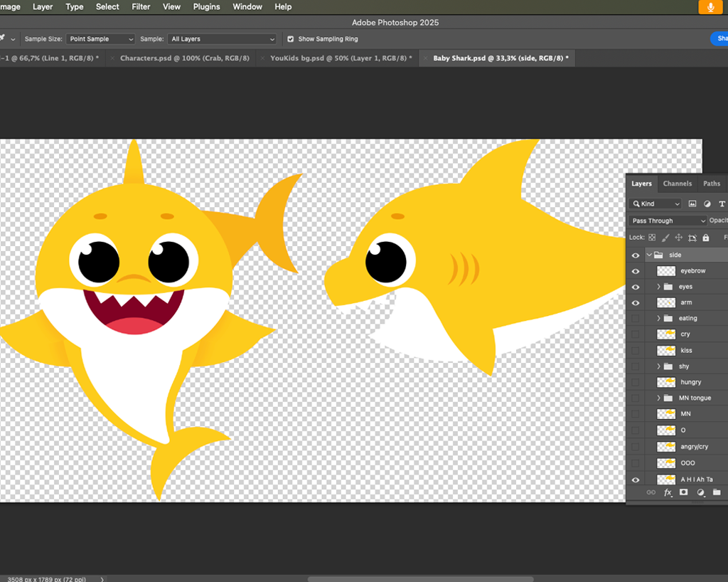This screenshot has width=728, height=582.
Task: Click the pixel layer filter icon
Action: click(x=692, y=203)
